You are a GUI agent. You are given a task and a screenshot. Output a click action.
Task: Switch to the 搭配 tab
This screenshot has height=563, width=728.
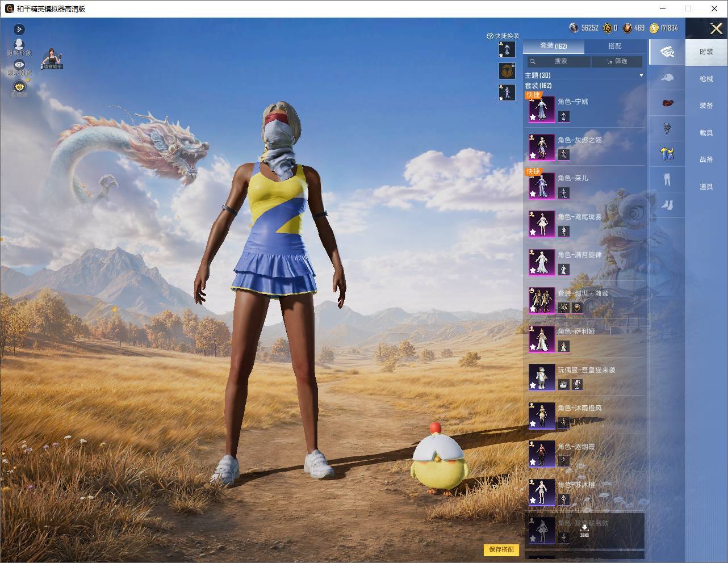coord(614,46)
